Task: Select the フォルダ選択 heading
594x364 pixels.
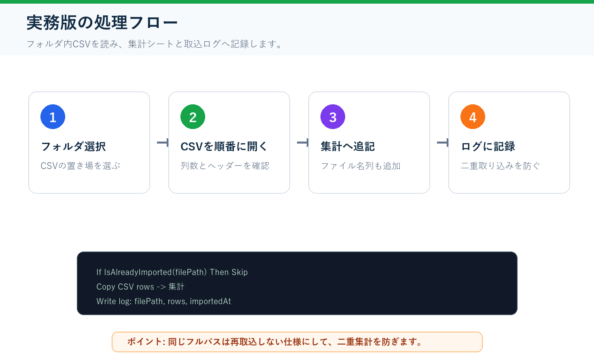Action: (73, 146)
